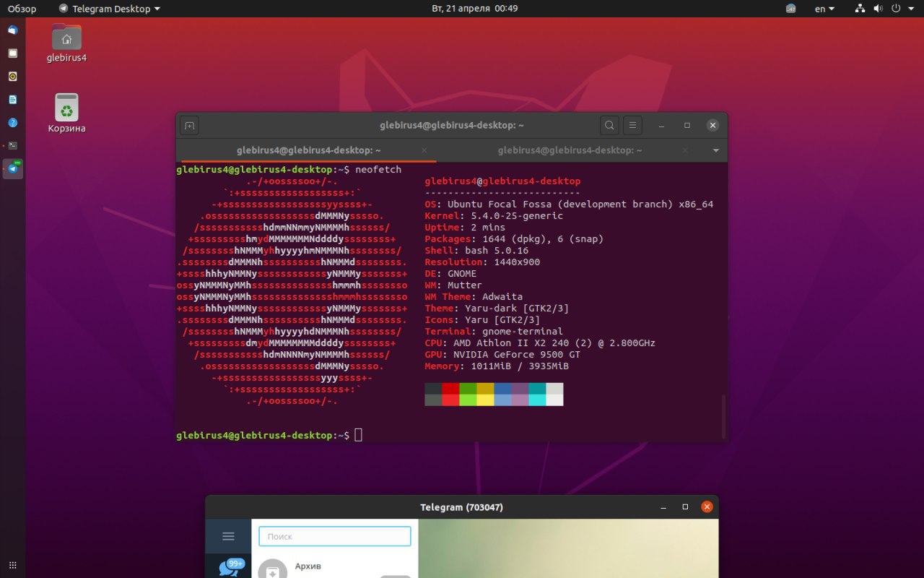Screen dimensions: 924x578
Task: Click the neofetch command text
Action: [x=378, y=170]
